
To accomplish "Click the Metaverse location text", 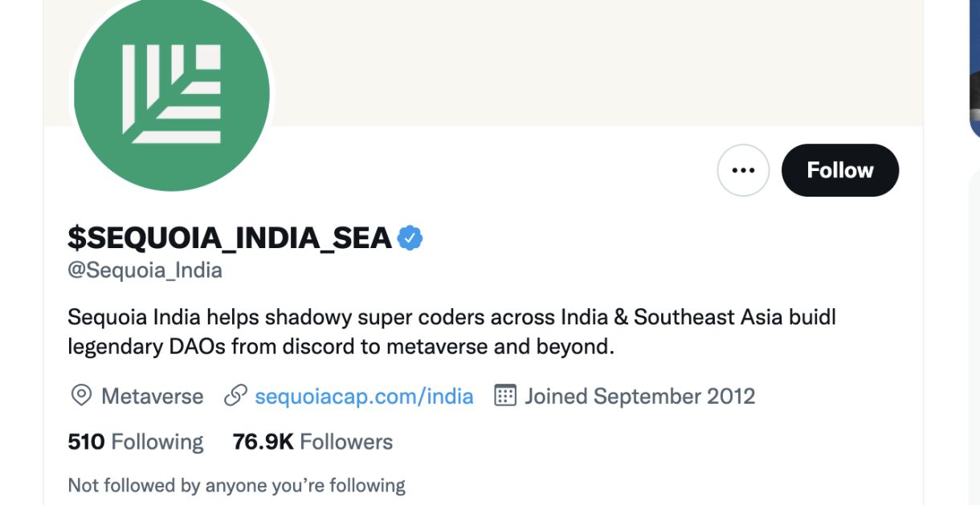I will (x=152, y=396).
